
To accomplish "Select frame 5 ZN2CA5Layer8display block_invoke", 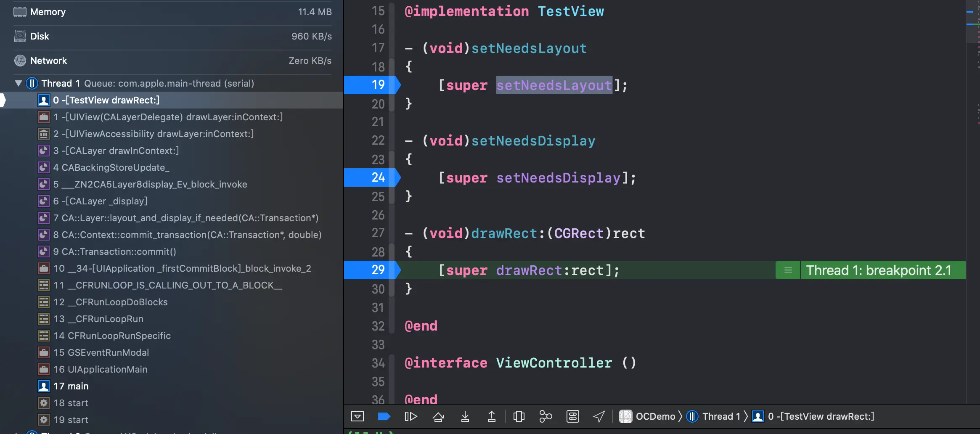I will (172, 184).
